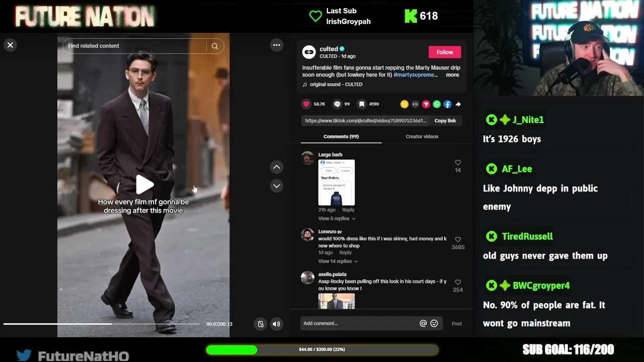Seek on the video progress bar

click(x=102, y=324)
